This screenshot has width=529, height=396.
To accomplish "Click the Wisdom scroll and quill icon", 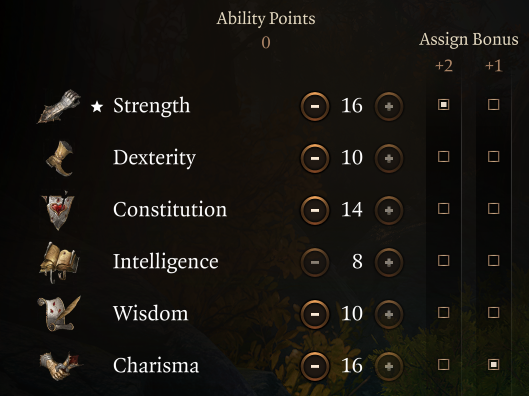I will click(x=59, y=314).
